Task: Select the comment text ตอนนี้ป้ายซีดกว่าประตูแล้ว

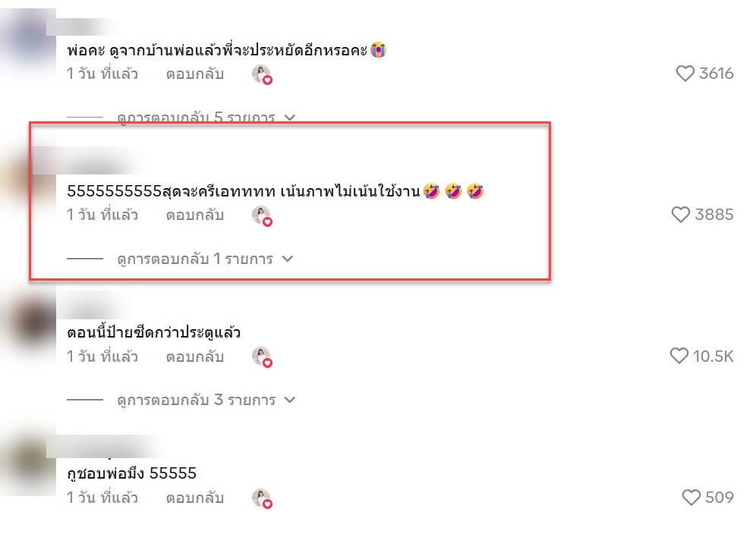Action: click(154, 332)
